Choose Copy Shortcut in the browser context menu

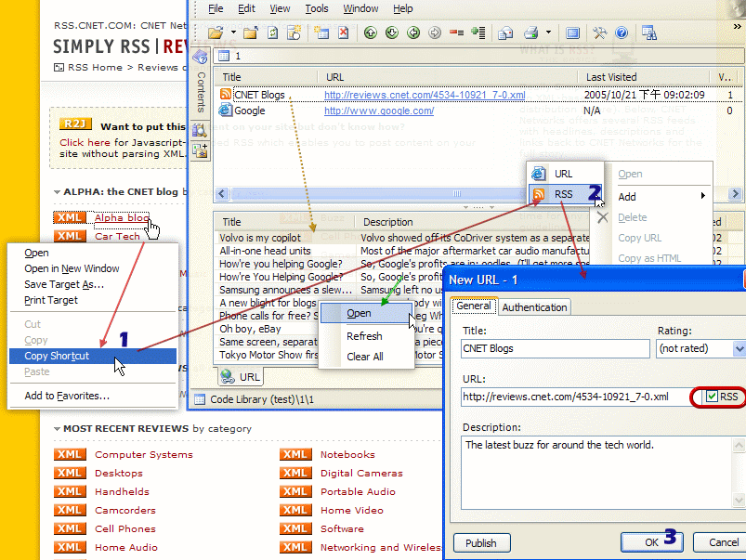coord(93,356)
